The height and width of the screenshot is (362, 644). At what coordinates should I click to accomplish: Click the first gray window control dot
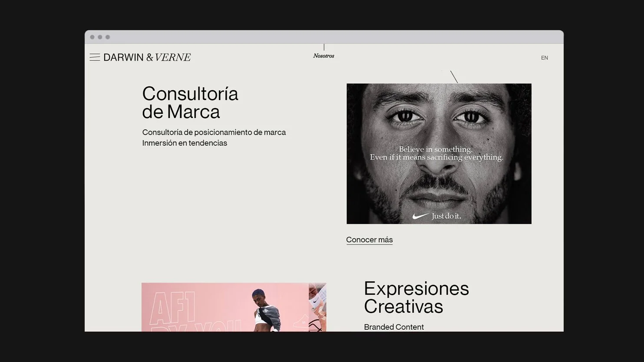pyautogui.click(x=92, y=37)
